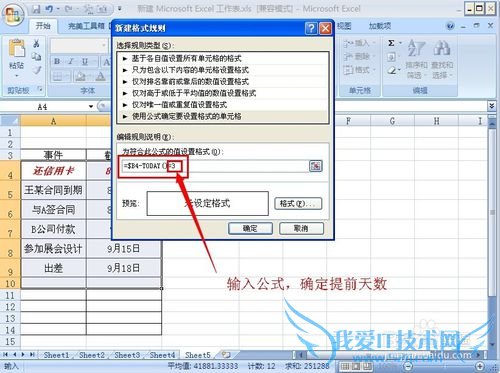Click the Excel help question mark icon
The height and width of the screenshot is (373, 500).
450,26
